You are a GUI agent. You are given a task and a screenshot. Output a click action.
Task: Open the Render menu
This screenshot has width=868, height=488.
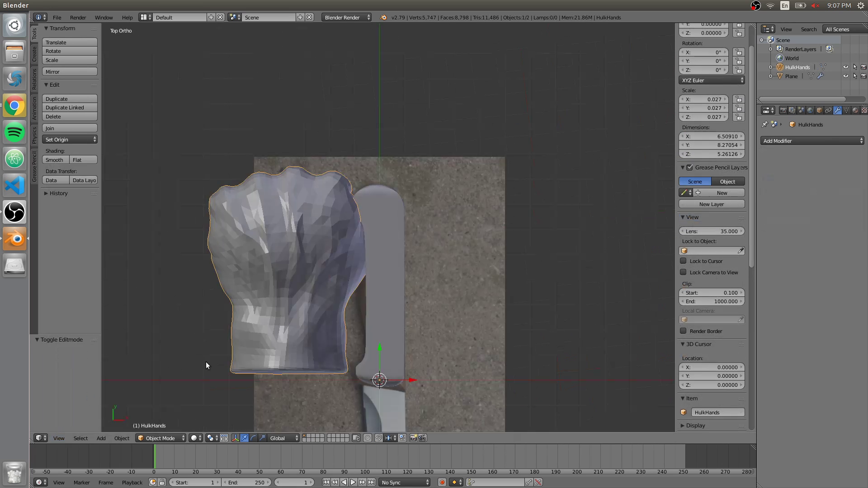click(78, 18)
